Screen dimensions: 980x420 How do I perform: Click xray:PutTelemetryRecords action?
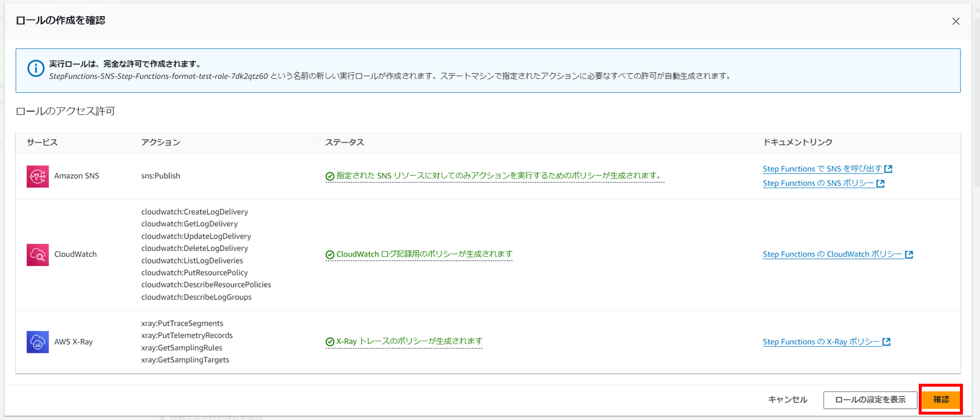pyautogui.click(x=187, y=336)
